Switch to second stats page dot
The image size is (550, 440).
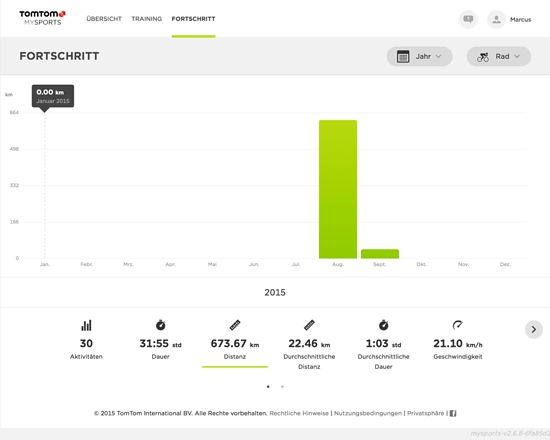[x=282, y=387]
